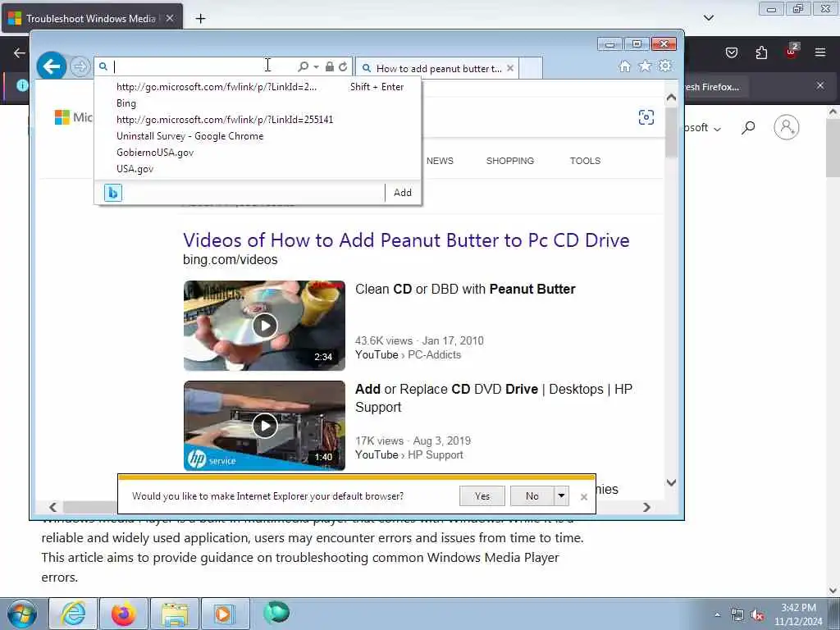Expand the All Microsoft dropdown menu
The image size is (840, 630).
point(703,128)
